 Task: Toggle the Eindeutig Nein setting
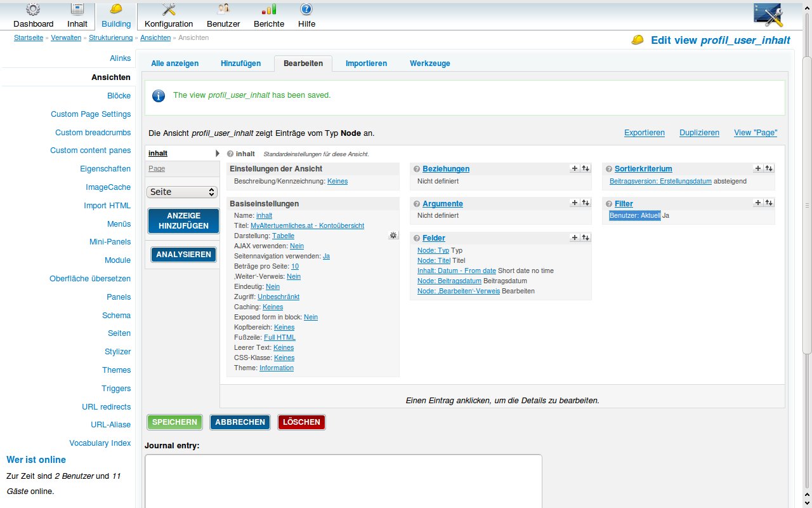[x=273, y=286]
